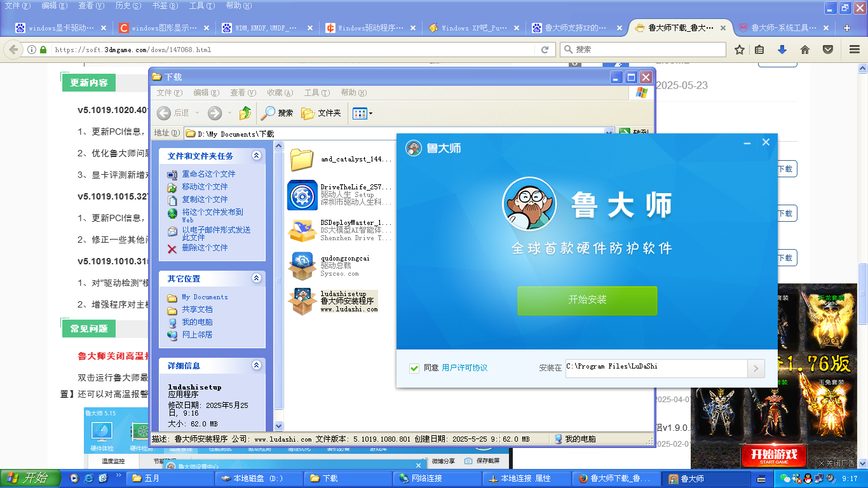Open 我的电脑 in 其它位置
The width and height of the screenshot is (868, 488).
click(x=197, y=322)
